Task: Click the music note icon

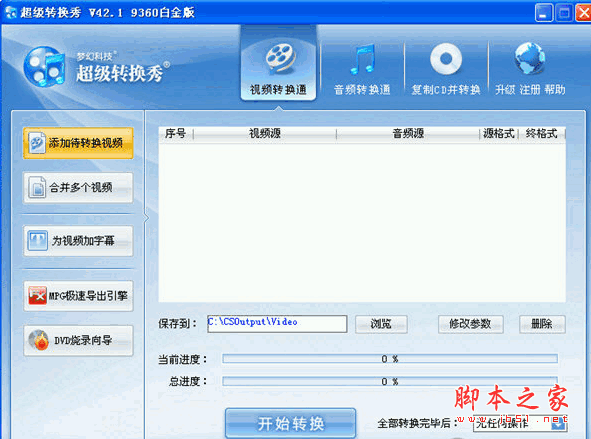Action: point(362,59)
